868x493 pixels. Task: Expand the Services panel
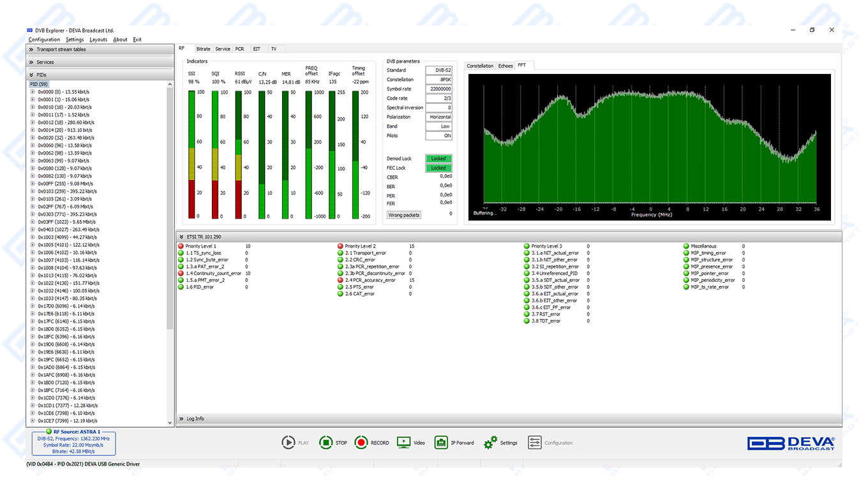[31, 62]
